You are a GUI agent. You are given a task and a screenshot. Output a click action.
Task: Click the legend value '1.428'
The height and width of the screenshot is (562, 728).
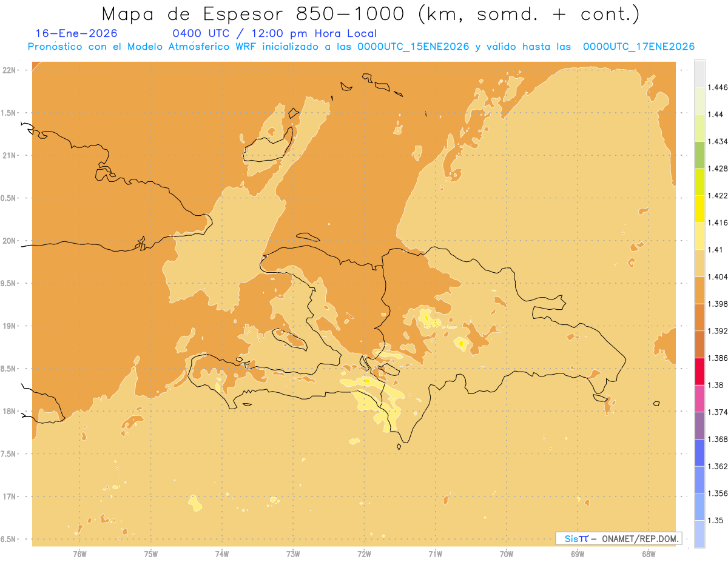point(718,169)
